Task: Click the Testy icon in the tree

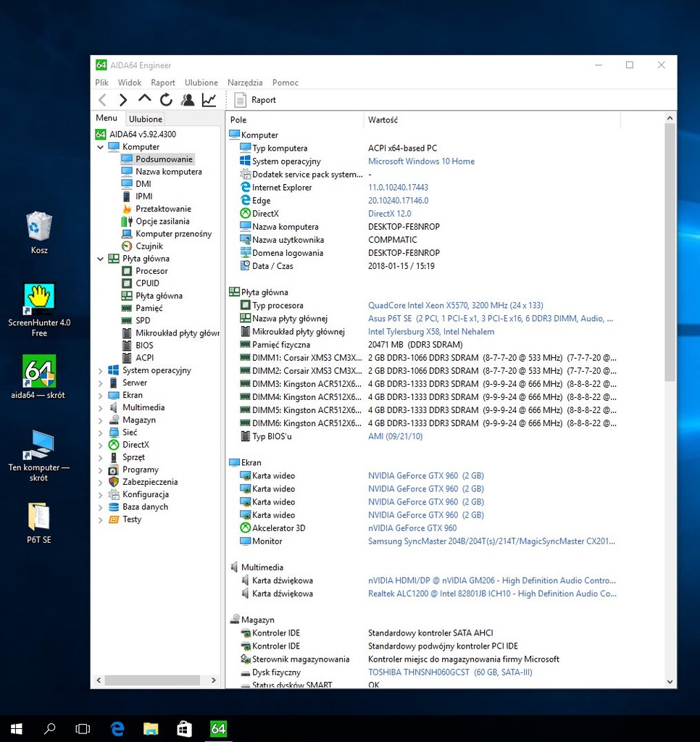Action: (x=114, y=519)
